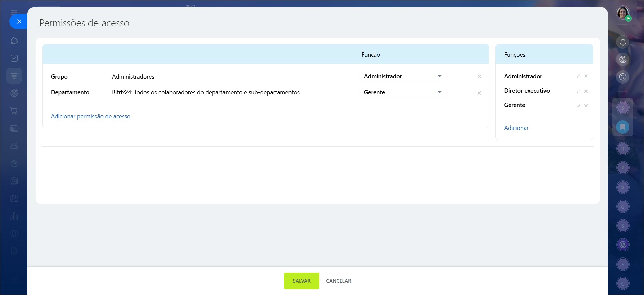The width and height of the screenshot is (644, 295).
Task: Open the CRM funnel icon in sidebar
Action: [x=14, y=76]
